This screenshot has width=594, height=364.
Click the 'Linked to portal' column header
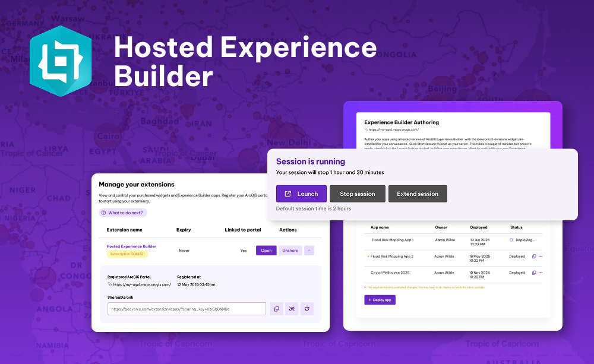243,230
